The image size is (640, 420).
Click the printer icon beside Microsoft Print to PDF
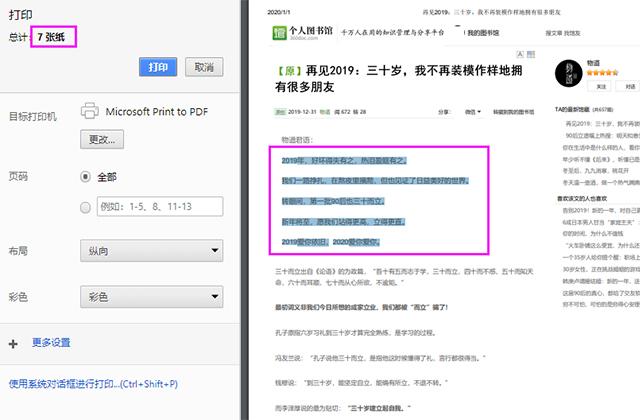(x=89, y=111)
